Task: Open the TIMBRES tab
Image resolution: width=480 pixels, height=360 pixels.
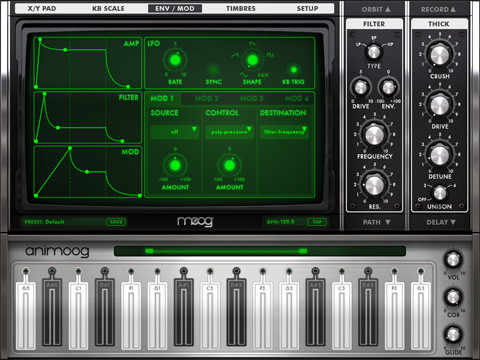Action: pyautogui.click(x=241, y=8)
